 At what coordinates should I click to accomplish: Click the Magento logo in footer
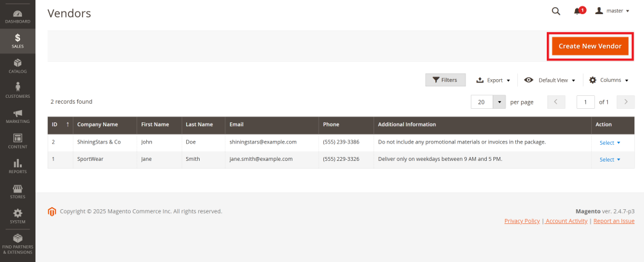[x=52, y=212]
